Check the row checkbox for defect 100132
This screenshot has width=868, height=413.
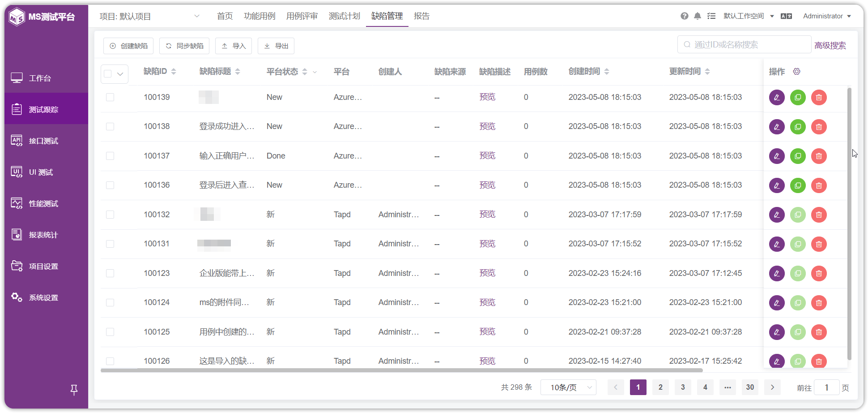(x=110, y=215)
